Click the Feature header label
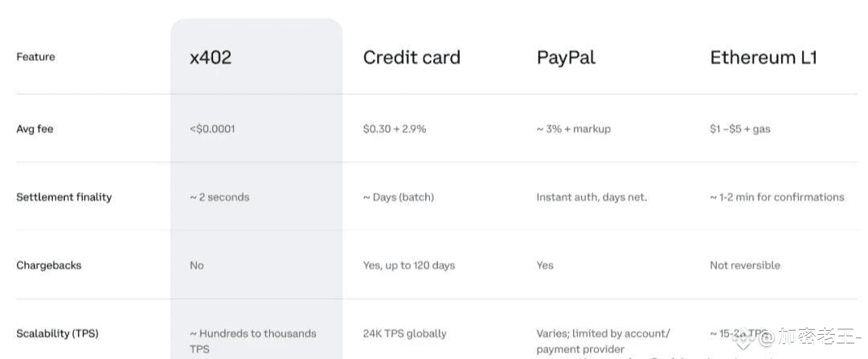 35,57
